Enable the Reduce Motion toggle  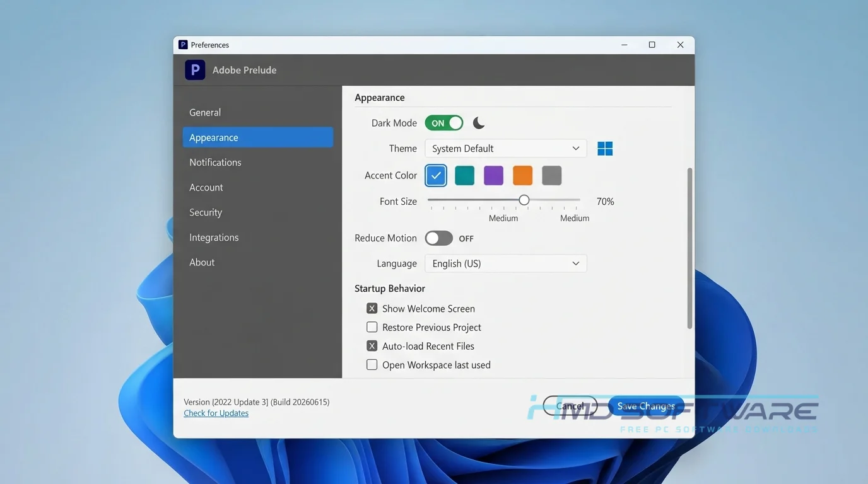tap(439, 238)
